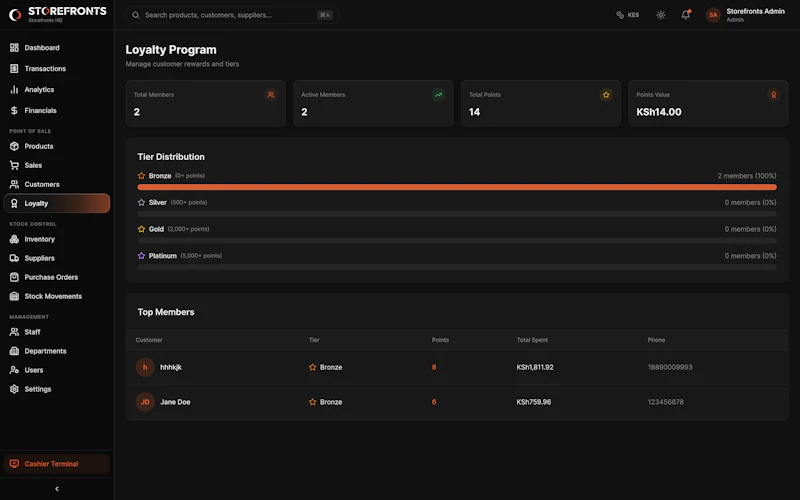
Task: Click the Bronze tier progress bar
Action: point(457,187)
